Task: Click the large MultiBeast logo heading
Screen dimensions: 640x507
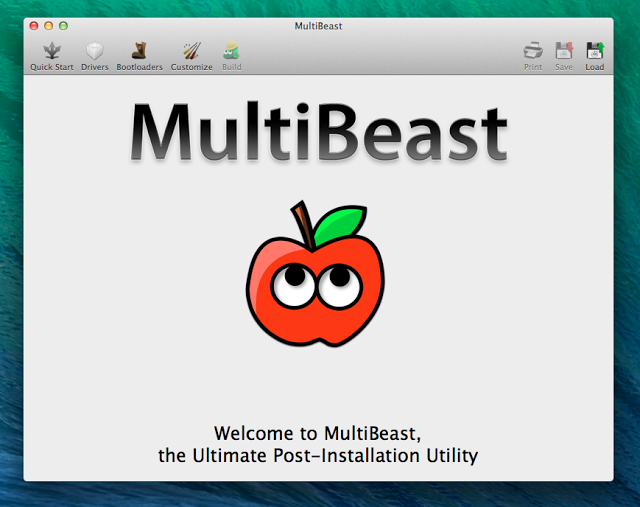Action: coord(319,131)
